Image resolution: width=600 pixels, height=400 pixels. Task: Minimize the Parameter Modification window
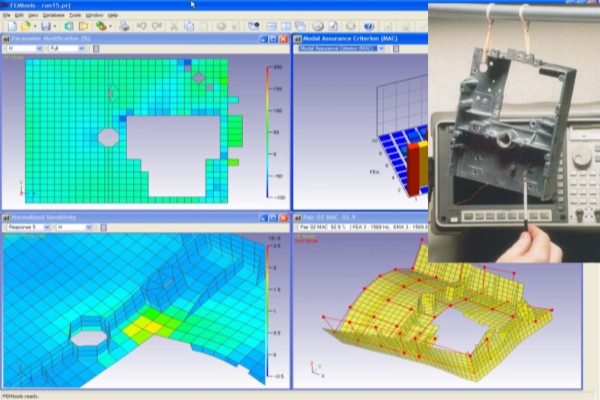pos(263,39)
